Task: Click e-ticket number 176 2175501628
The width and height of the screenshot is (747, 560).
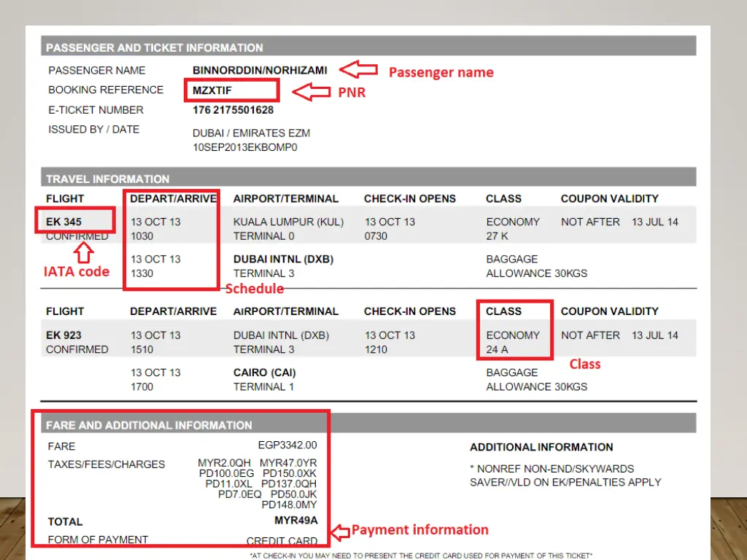Action: coord(233,110)
